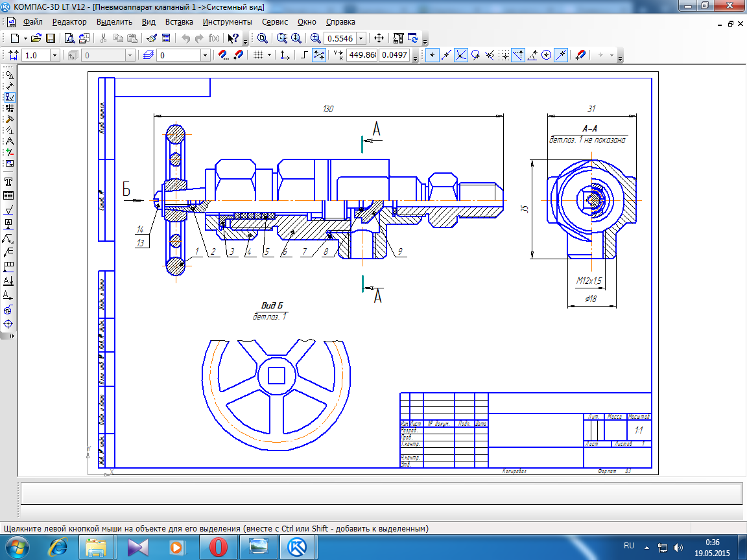Toggle the Midpoint snap button
Screen dimensions: 747x560
(446, 55)
